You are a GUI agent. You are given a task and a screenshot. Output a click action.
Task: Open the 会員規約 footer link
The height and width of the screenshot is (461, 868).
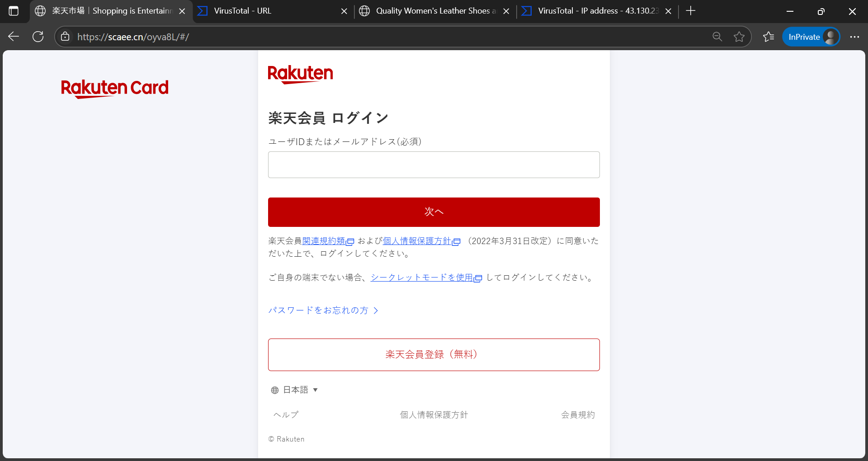(x=578, y=414)
